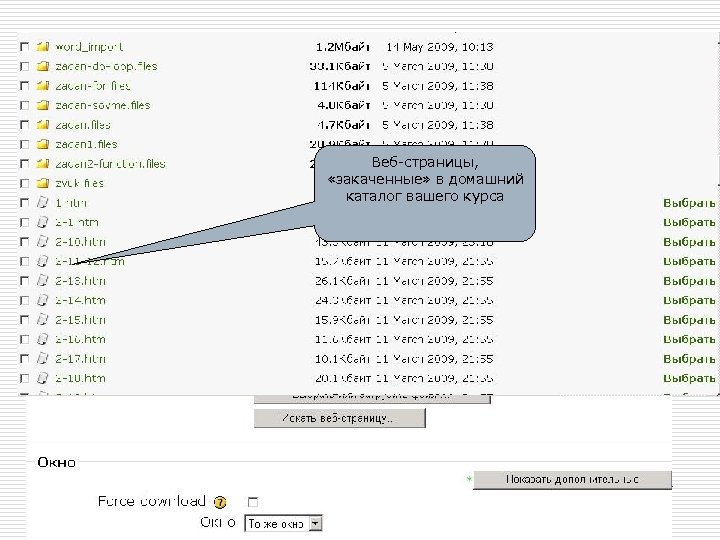Click the file icon next to 2-18.htm
The width and height of the screenshot is (720, 540).
(x=42, y=378)
